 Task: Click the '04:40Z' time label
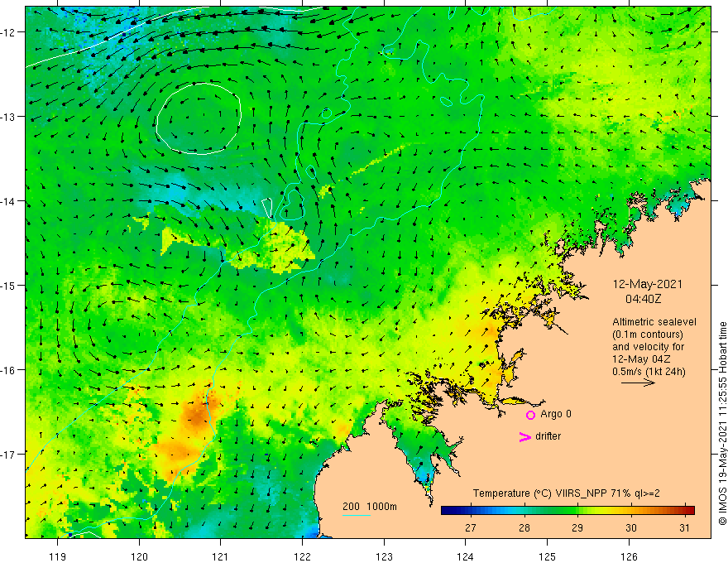(643, 299)
